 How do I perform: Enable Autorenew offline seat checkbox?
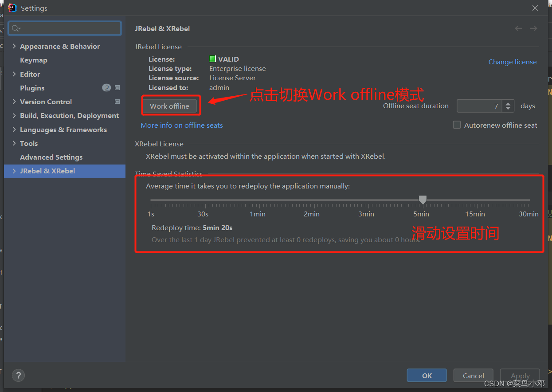coord(457,125)
